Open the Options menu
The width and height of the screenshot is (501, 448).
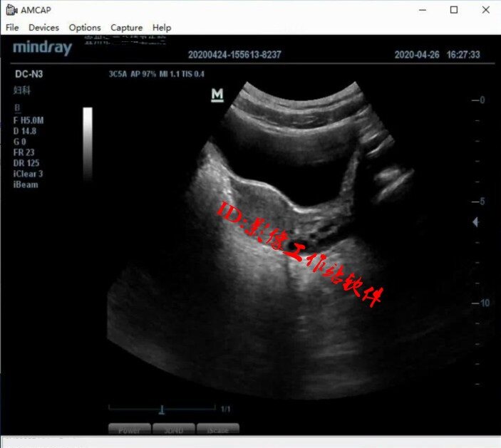tap(85, 28)
